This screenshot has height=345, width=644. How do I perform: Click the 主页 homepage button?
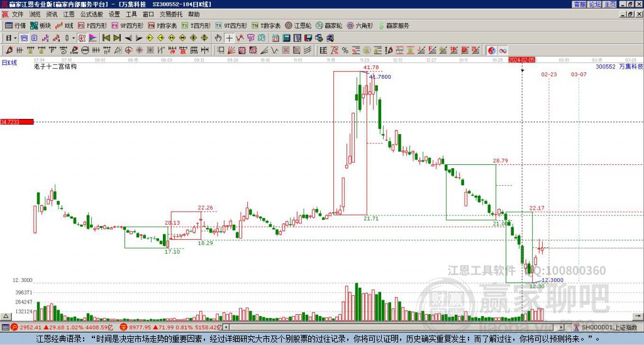point(609,4)
